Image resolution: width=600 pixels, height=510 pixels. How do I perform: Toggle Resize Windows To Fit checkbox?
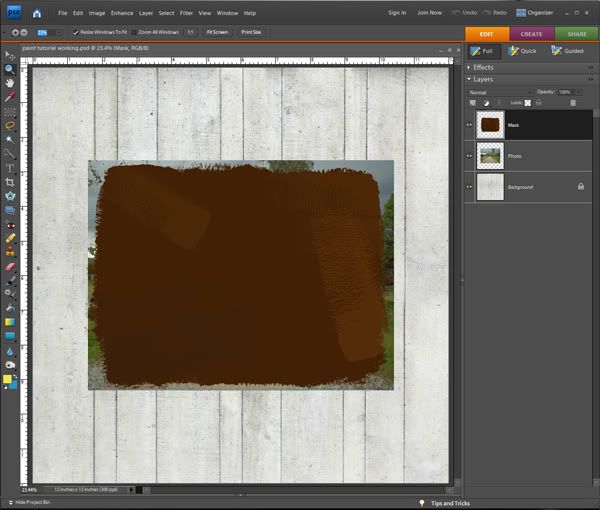(75, 33)
